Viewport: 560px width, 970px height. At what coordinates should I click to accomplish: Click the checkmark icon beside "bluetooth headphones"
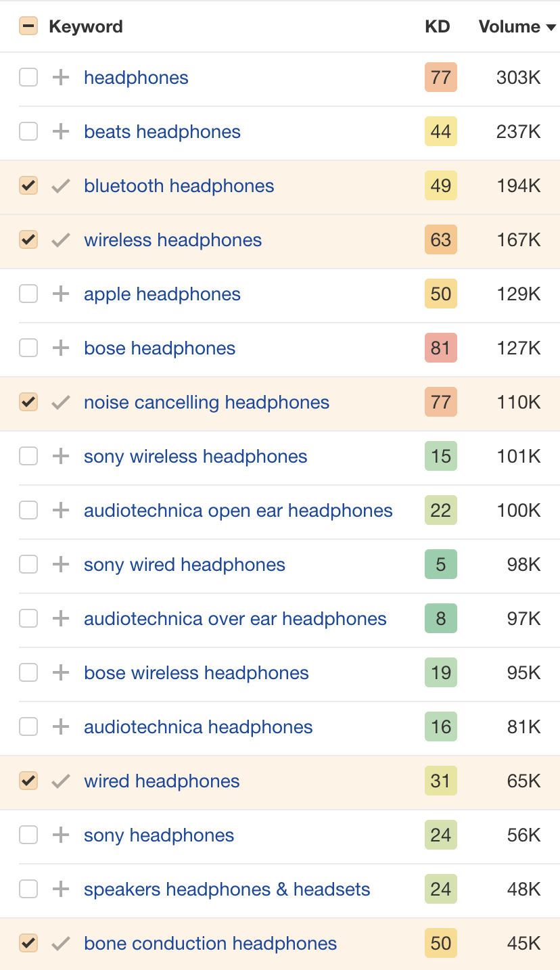point(60,185)
